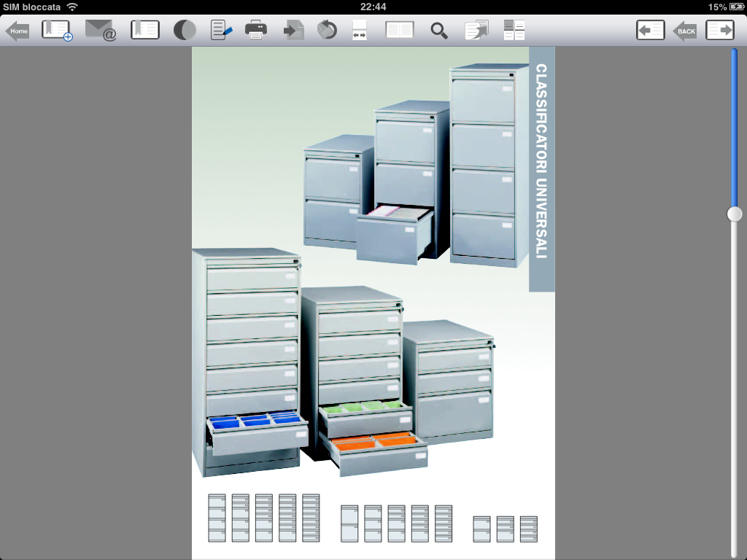Tap the Home arrow button
747x560 pixels.
tap(18, 31)
